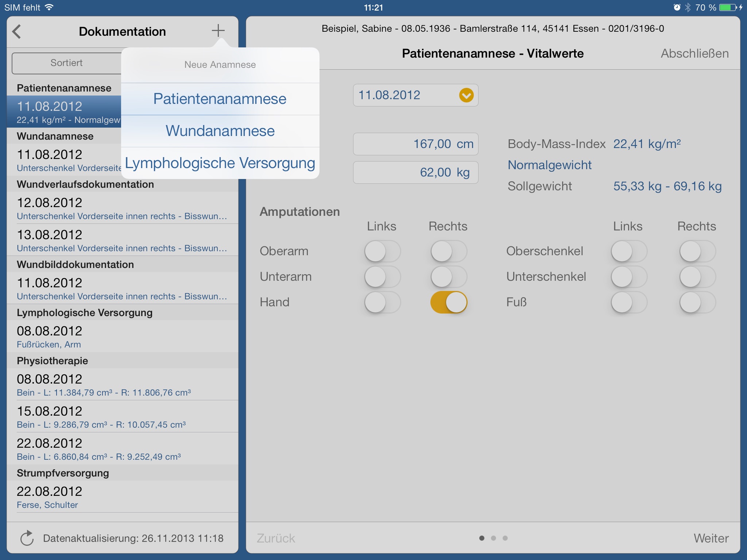Select the Sortiert segment button
Viewport: 747px width, 560px height.
(x=66, y=63)
